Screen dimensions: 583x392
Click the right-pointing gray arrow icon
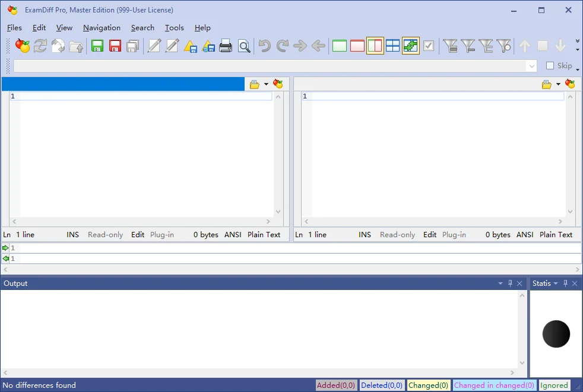coord(300,46)
